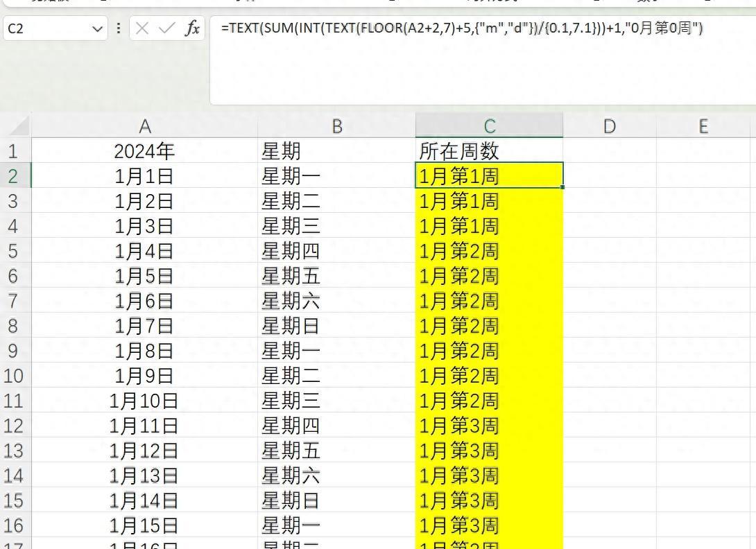The image size is (756, 549).
Task: Click 星期四 in the 1月4日 row
Action: click(336, 251)
